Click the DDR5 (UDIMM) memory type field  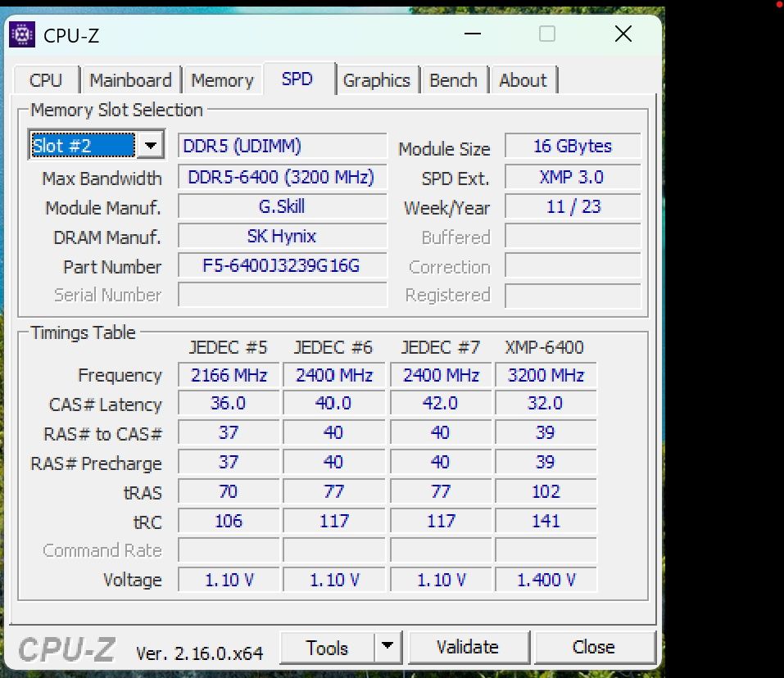point(283,147)
